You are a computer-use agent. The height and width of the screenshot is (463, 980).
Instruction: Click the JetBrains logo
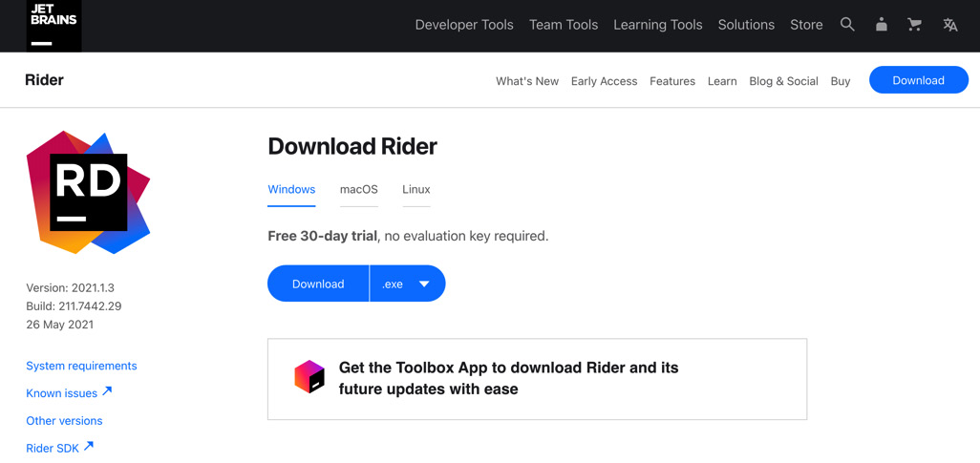pyautogui.click(x=53, y=26)
